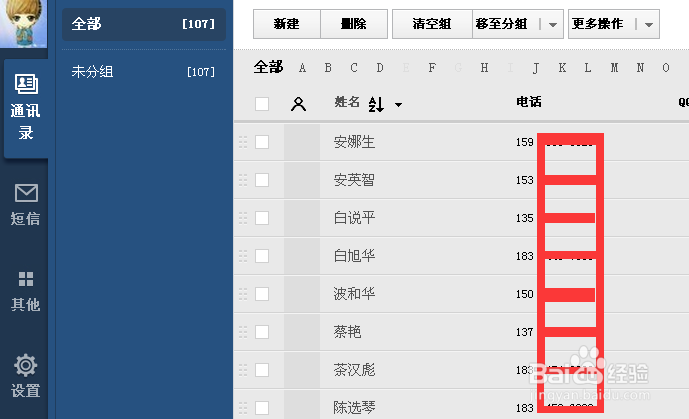The width and height of the screenshot is (689, 419).
Task: Click the 新建 button
Action: coord(287,24)
